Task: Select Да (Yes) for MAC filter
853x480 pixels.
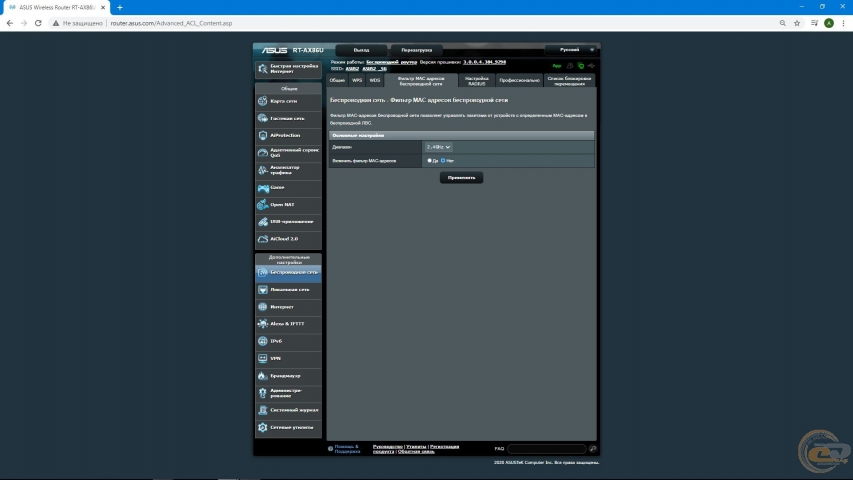Action: [430, 161]
